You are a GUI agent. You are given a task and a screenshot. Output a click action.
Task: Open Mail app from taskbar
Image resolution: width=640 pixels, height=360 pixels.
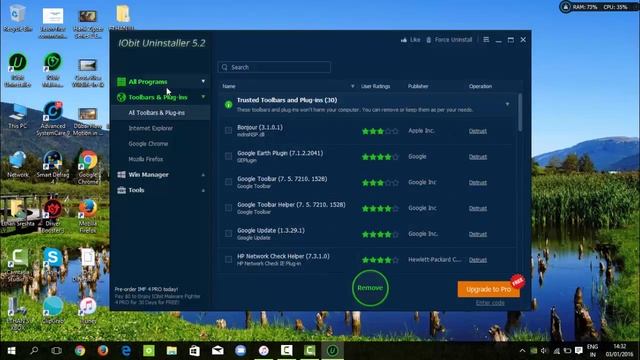218,351
